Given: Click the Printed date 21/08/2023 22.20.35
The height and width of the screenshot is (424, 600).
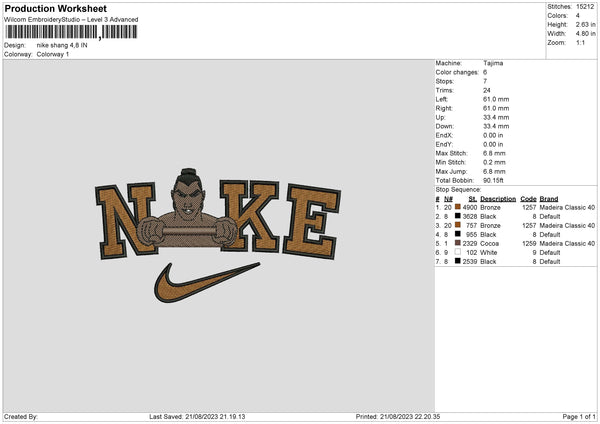Looking at the screenshot, I should [x=410, y=417].
